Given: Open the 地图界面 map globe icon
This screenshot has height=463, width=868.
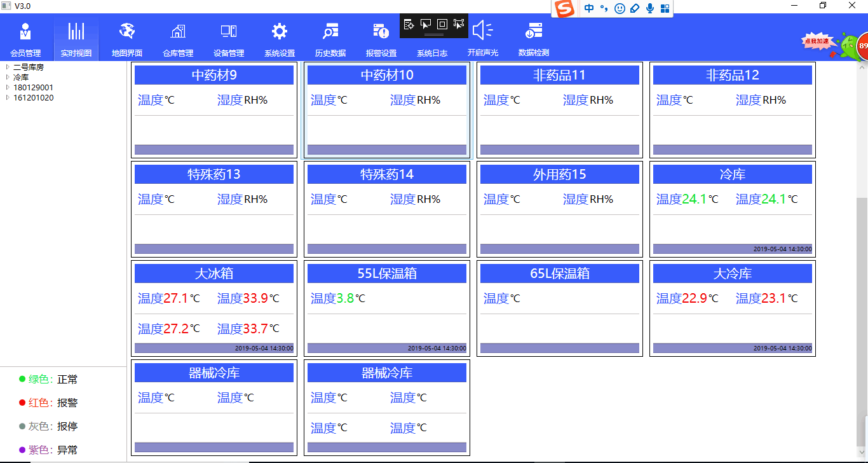Looking at the screenshot, I should click(x=127, y=31).
